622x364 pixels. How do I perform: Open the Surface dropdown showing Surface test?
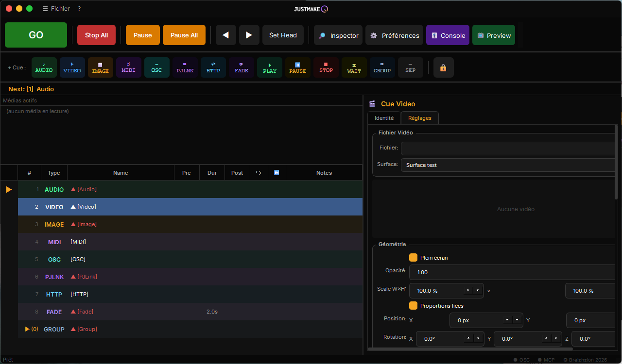(x=508, y=165)
